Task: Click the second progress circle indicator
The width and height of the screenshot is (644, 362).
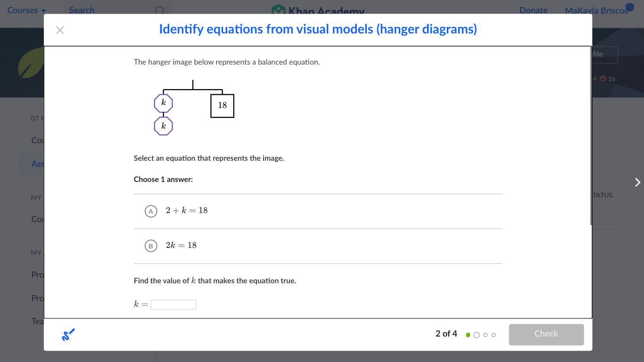Action: (476, 335)
